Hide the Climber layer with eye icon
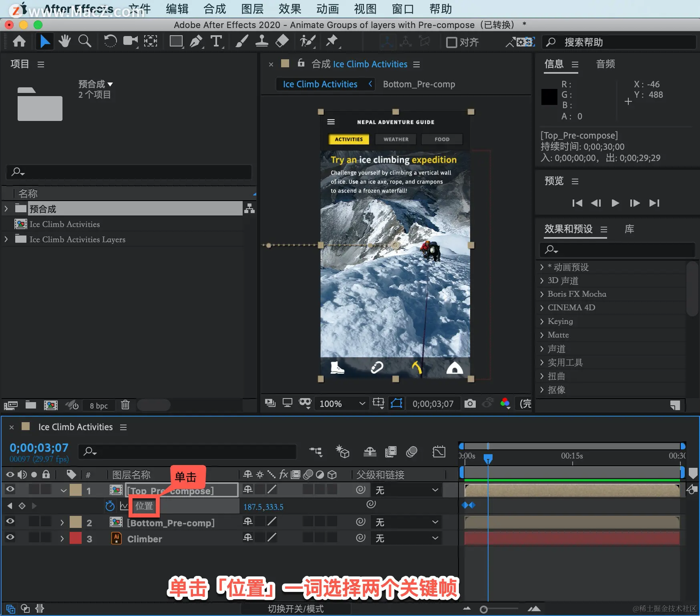 (x=10, y=537)
